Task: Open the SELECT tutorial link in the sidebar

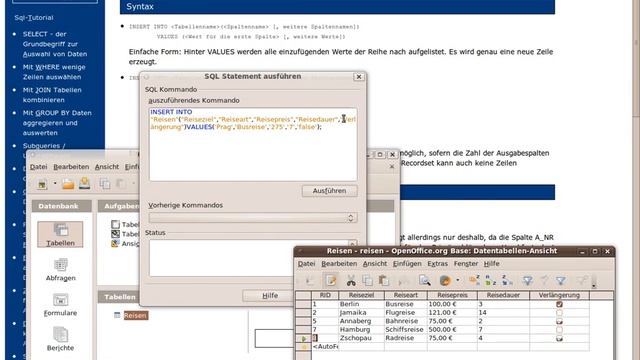Action: tap(55, 44)
